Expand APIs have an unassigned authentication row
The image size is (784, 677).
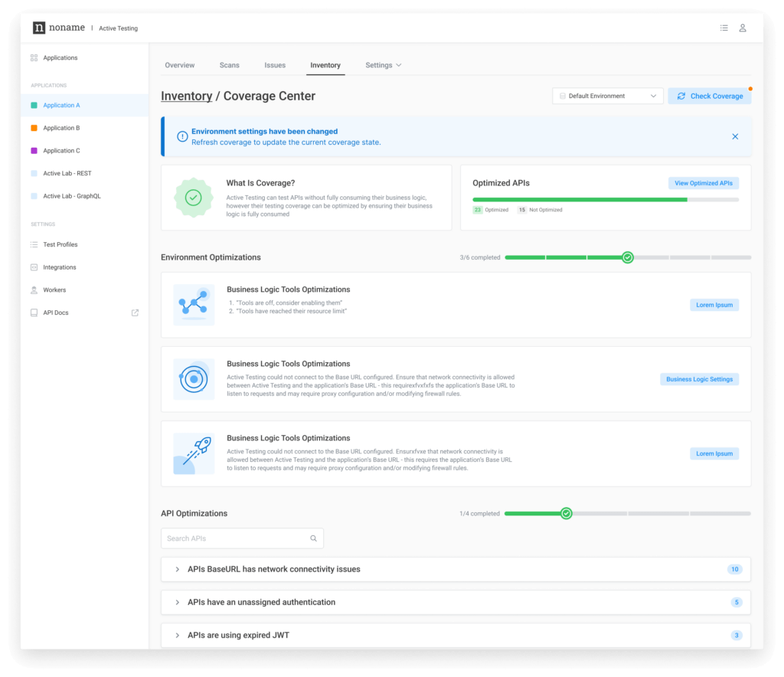tap(178, 602)
